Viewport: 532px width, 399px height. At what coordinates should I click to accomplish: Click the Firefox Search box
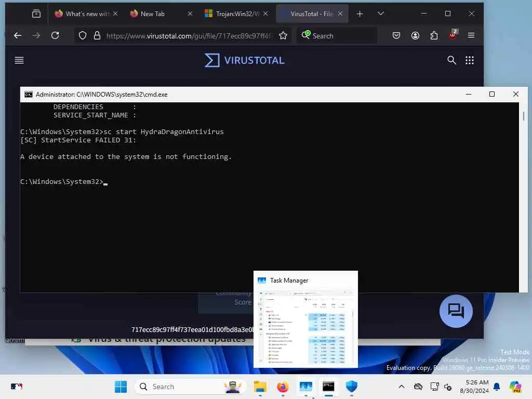(x=337, y=36)
